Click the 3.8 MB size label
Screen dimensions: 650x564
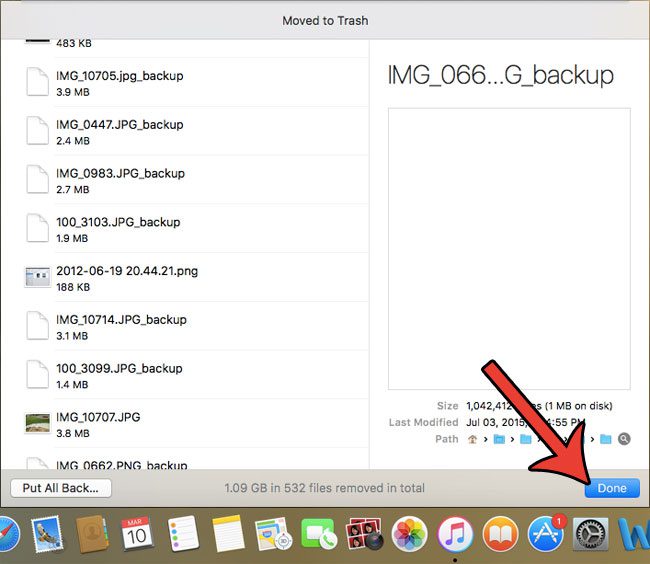73,433
